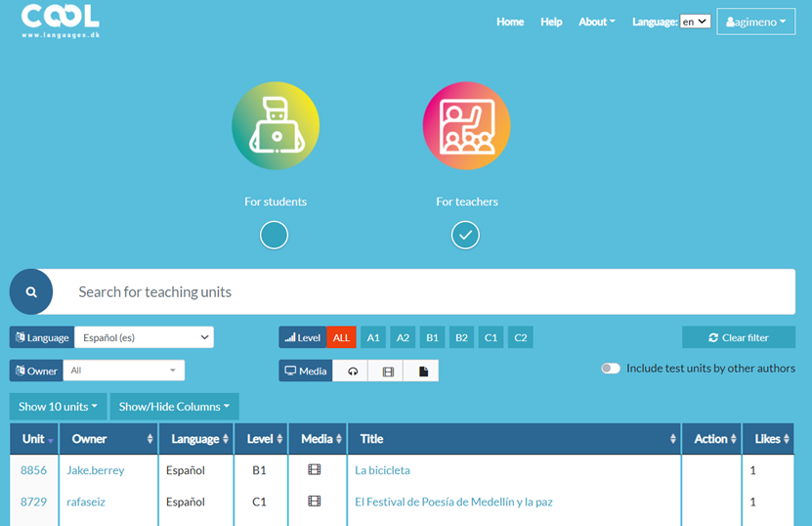
Task: Open the About menu
Action: pyautogui.click(x=596, y=22)
